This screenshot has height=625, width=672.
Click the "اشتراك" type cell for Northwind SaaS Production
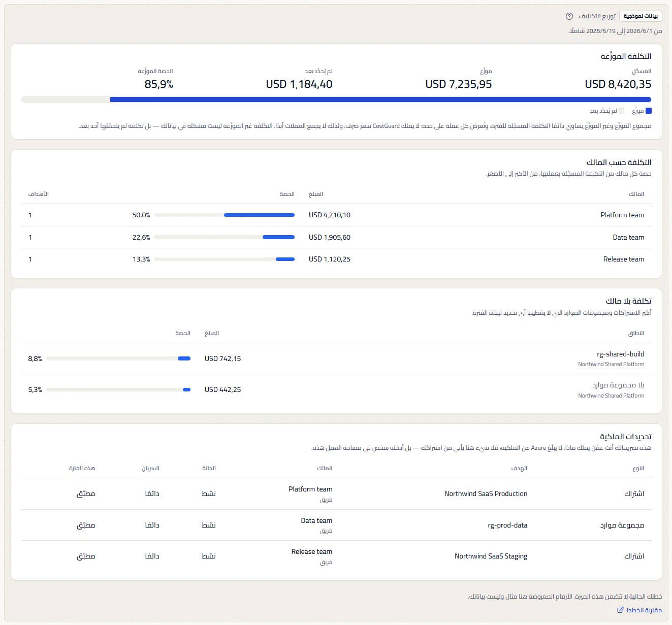(634, 494)
